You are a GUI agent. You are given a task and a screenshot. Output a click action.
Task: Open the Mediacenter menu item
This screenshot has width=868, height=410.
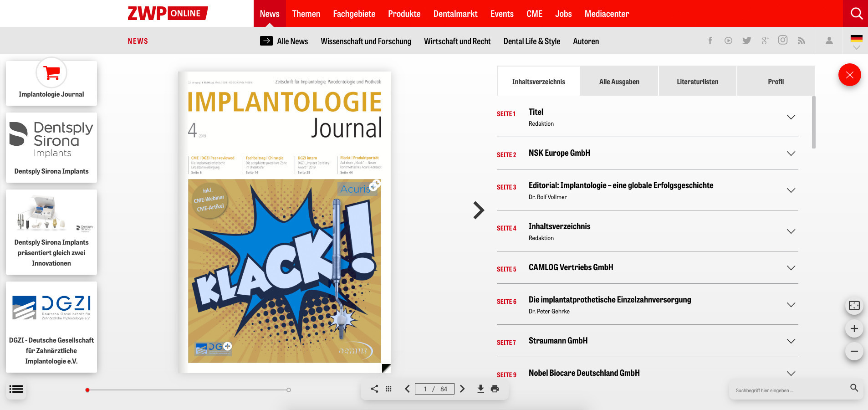[607, 14]
